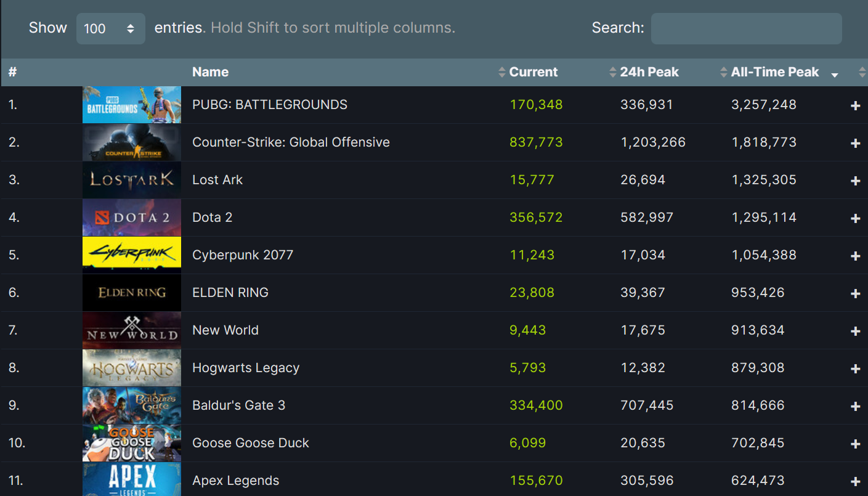868x496 pixels.
Task: Open Counter-Strike: Global Offensive link
Action: (x=291, y=142)
